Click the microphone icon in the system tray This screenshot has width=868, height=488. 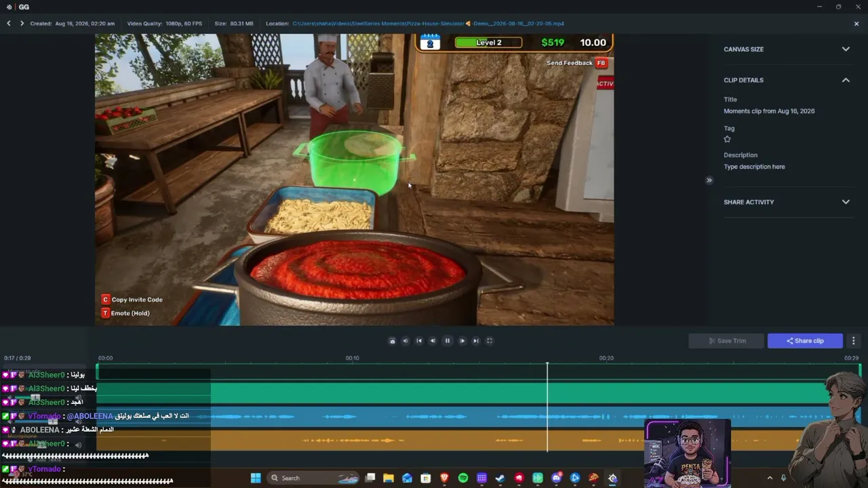pyautogui.click(x=784, y=478)
